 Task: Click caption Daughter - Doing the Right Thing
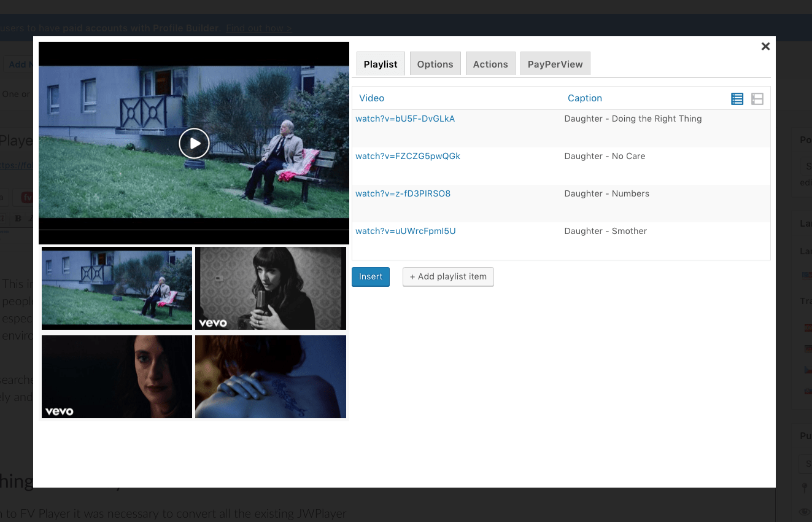633,119
